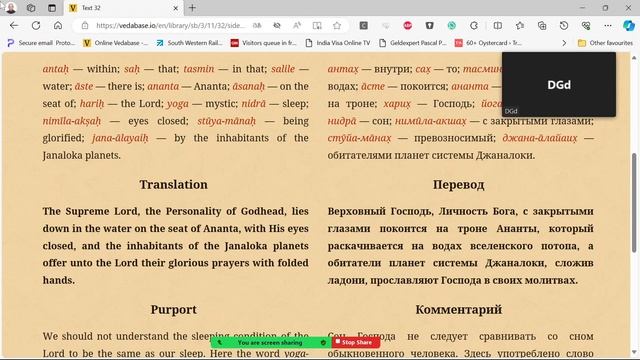Open Secure email Proton bookmark
640x360 pixels.
(x=41, y=42)
